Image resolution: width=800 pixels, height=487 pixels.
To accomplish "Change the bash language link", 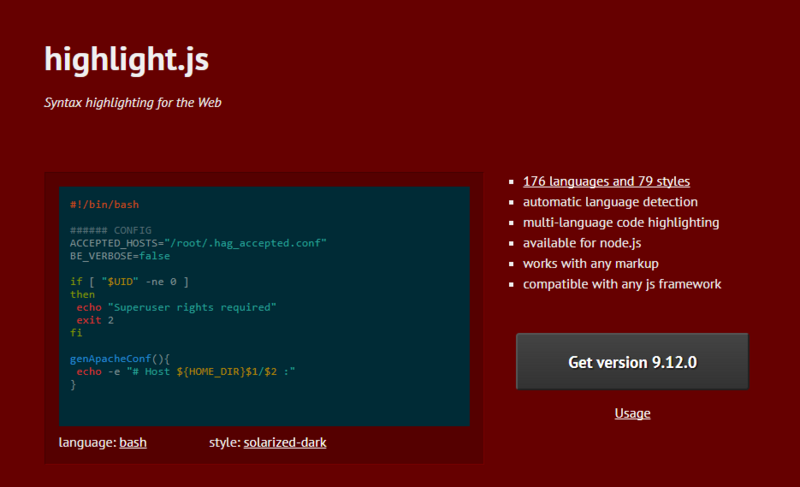I will coord(133,443).
